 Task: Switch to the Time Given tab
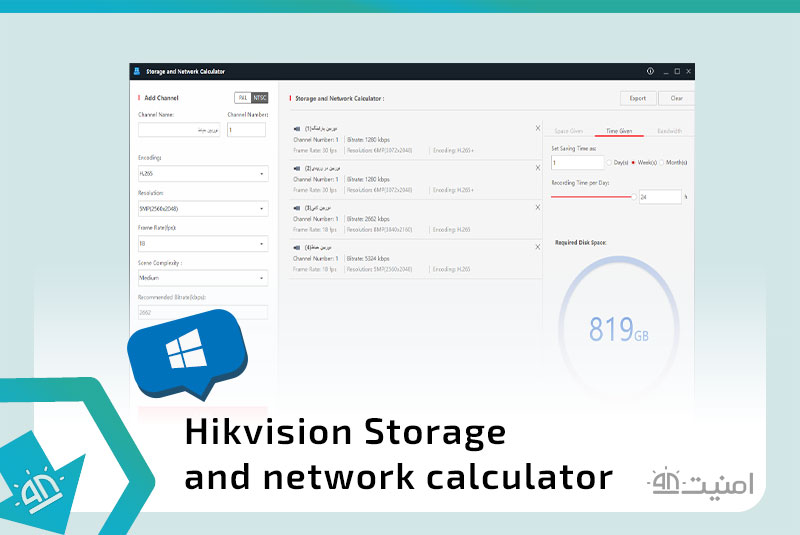[x=619, y=131]
